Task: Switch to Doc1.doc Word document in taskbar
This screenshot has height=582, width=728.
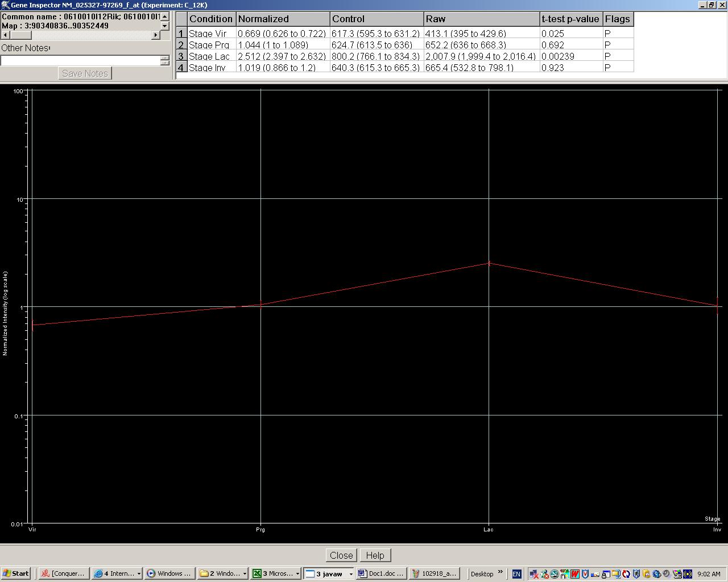Action: [x=382, y=573]
